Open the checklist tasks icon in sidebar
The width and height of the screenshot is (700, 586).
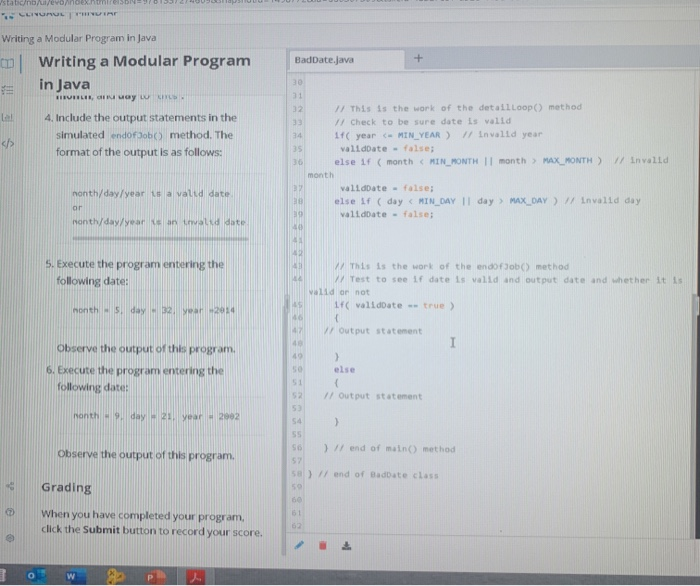[x=8, y=90]
